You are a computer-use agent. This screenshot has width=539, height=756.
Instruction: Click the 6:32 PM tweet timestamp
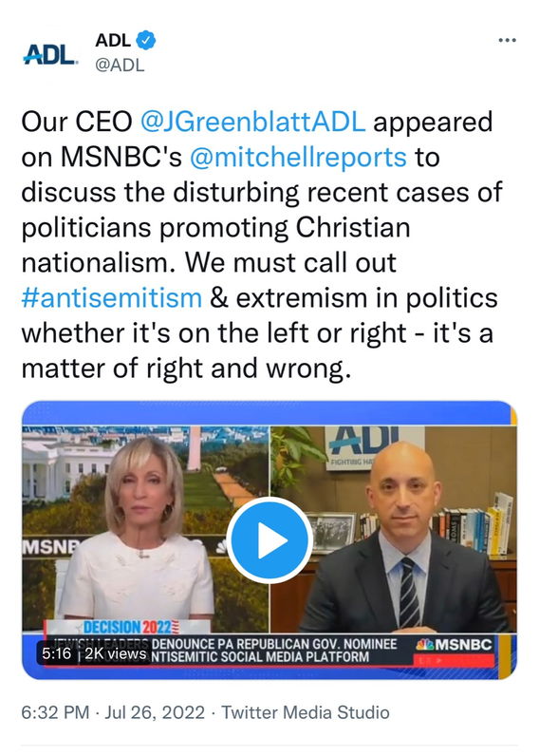55,712
